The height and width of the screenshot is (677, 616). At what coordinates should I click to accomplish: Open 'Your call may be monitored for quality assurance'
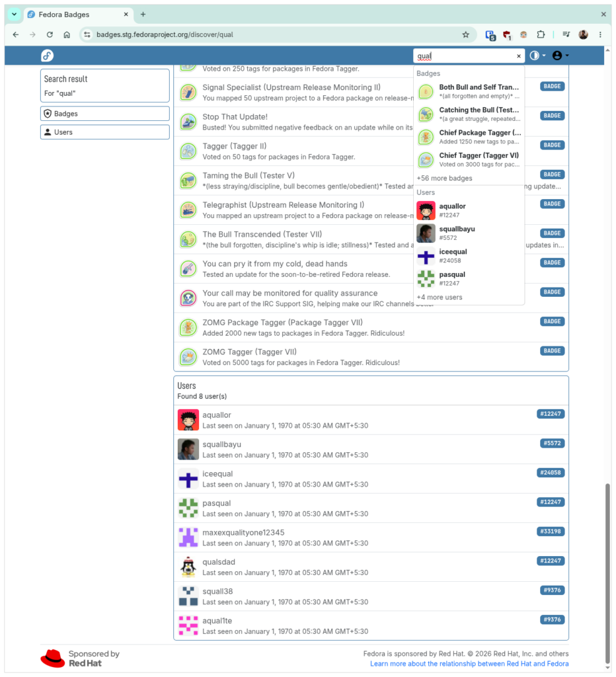coord(290,293)
